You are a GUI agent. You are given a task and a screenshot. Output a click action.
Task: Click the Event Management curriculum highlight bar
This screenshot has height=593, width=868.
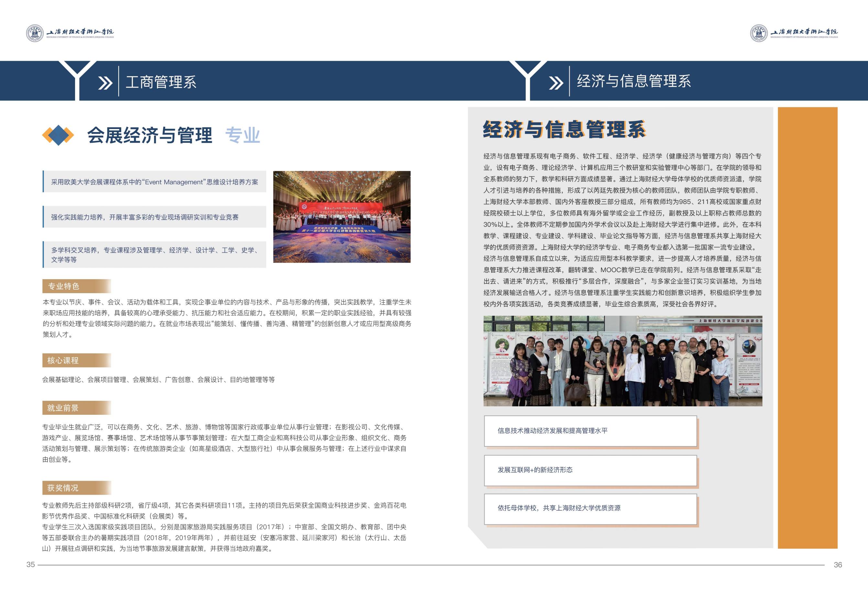[x=155, y=182]
